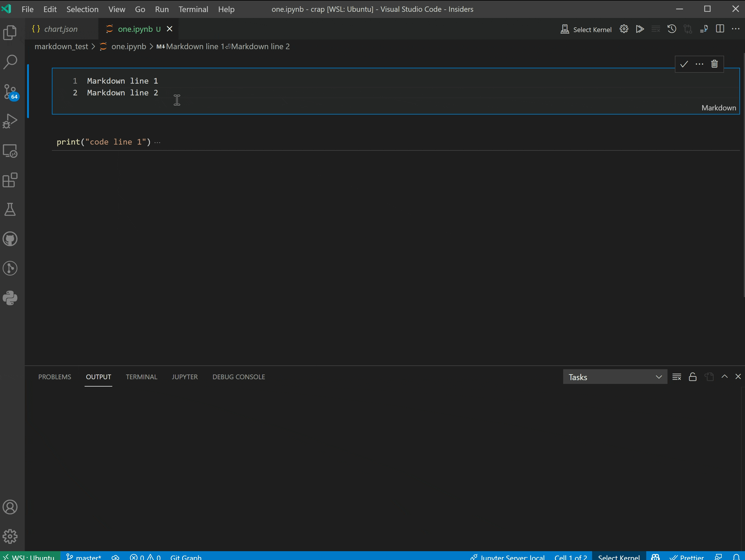Open the GitHub sidebar view
Viewport: 745px width, 560px height.
pos(10,238)
